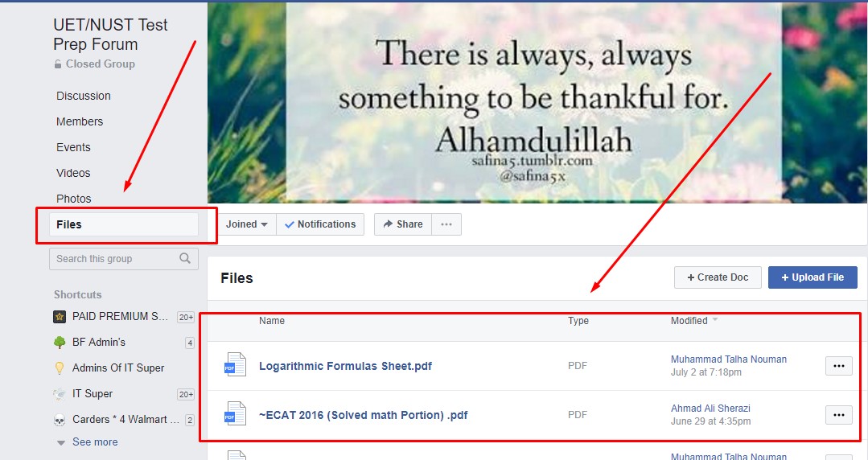Open the Joined dropdown menu
Viewport: 868px width, 460px height.
coord(246,224)
